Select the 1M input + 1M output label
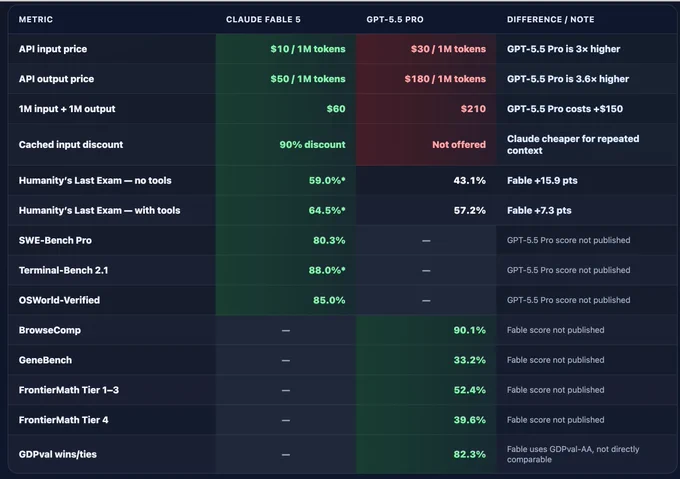The width and height of the screenshot is (680, 479). [x=67, y=109]
